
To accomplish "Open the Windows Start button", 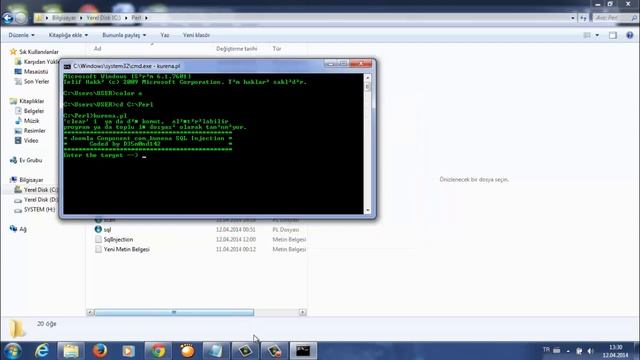I will (13, 351).
